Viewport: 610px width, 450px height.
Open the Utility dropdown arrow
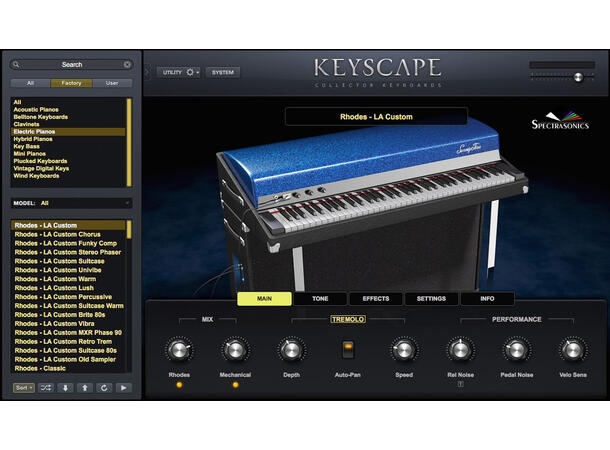(x=198, y=72)
